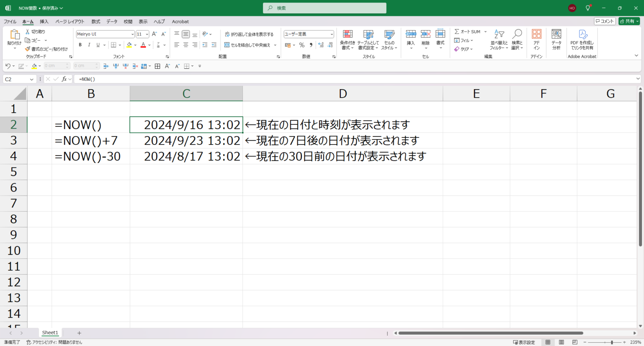Click the コメント button
This screenshot has width=644, height=346.
pos(605,21)
